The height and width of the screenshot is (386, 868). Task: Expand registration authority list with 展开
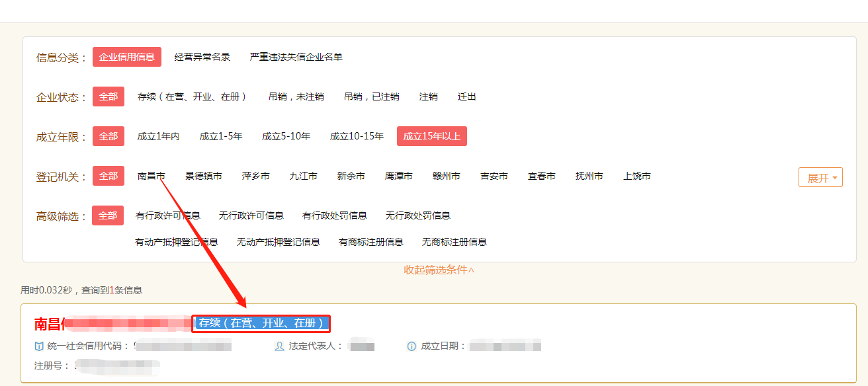(820, 178)
